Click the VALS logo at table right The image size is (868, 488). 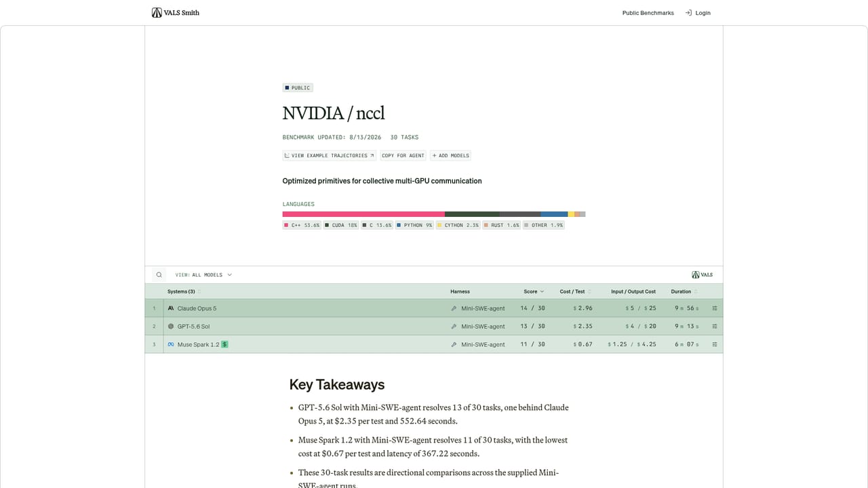pyautogui.click(x=703, y=275)
